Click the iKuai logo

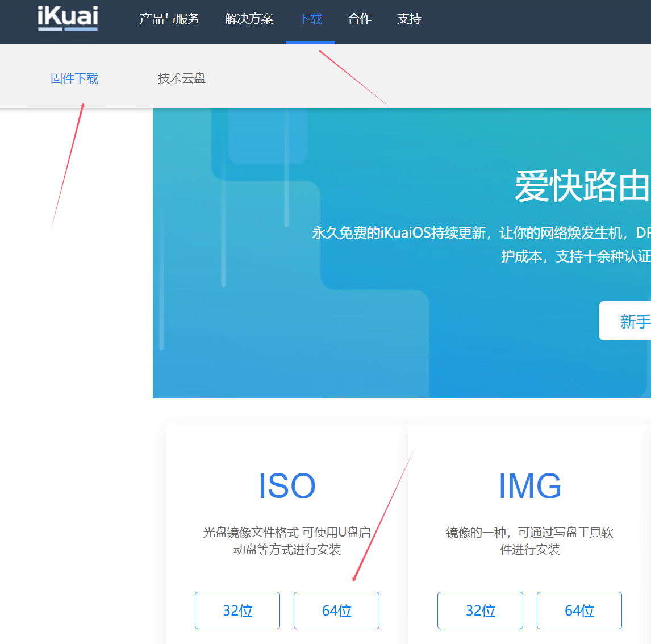[x=68, y=18]
